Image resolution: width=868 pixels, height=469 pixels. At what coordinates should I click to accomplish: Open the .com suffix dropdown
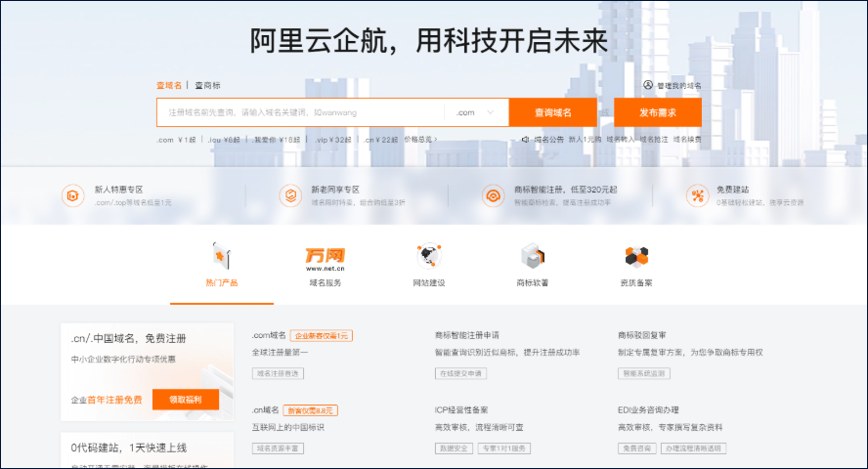475,112
